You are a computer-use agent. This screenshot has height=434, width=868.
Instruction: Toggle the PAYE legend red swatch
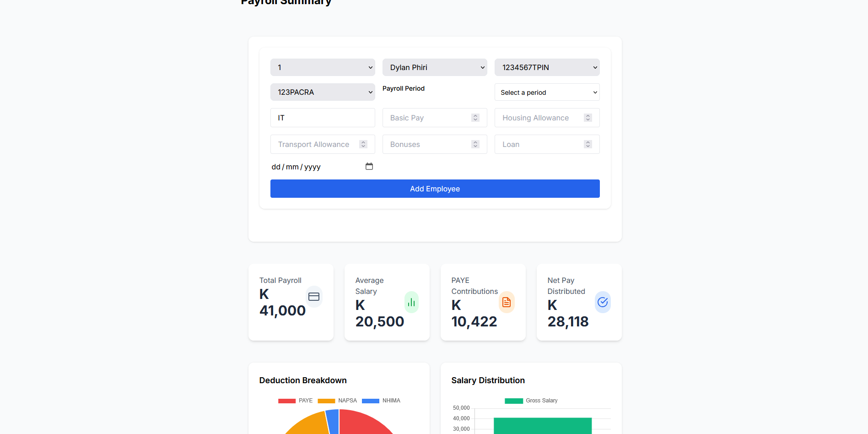(287, 401)
